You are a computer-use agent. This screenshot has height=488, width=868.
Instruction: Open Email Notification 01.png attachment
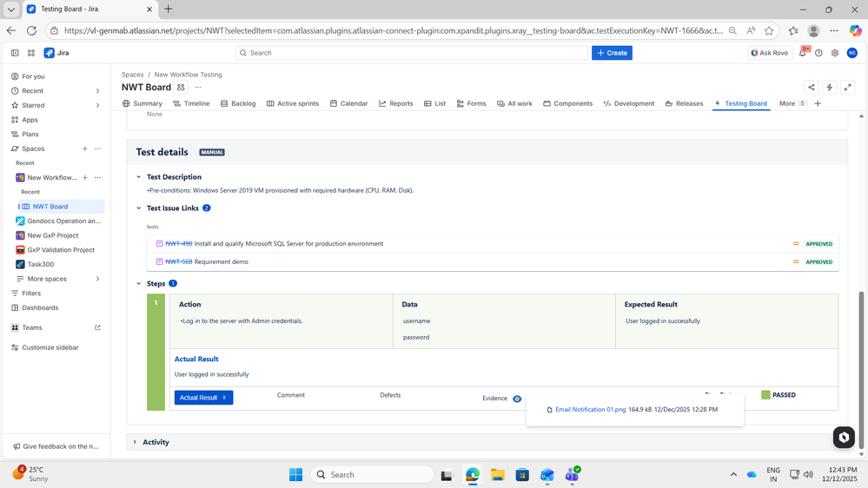[x=590, y=410]
